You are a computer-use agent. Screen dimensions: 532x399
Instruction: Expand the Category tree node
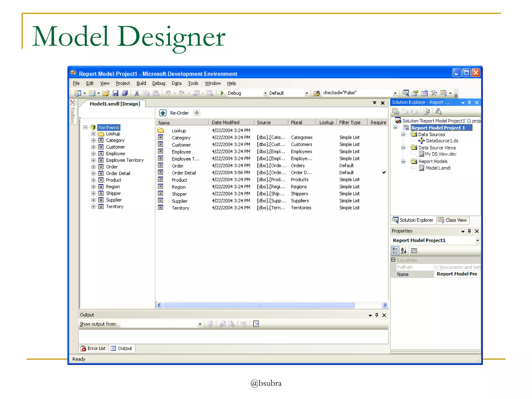tap(93, 140)
